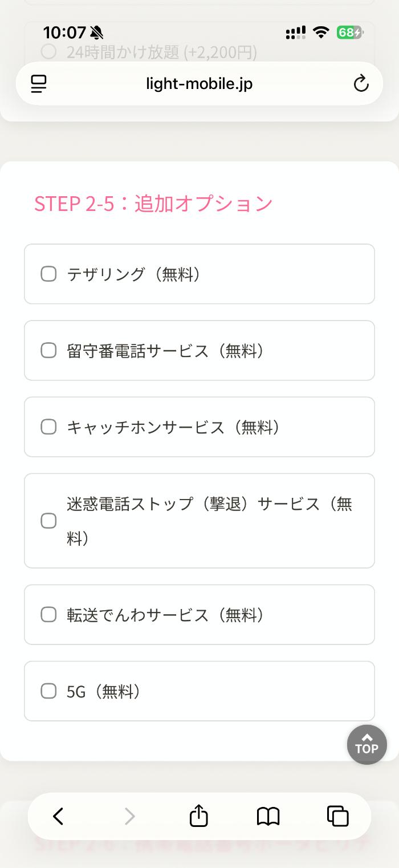Screen dimensions: 399x868
Task: Enable the 5G（無料） checkbox
Action: pos(49,691)
